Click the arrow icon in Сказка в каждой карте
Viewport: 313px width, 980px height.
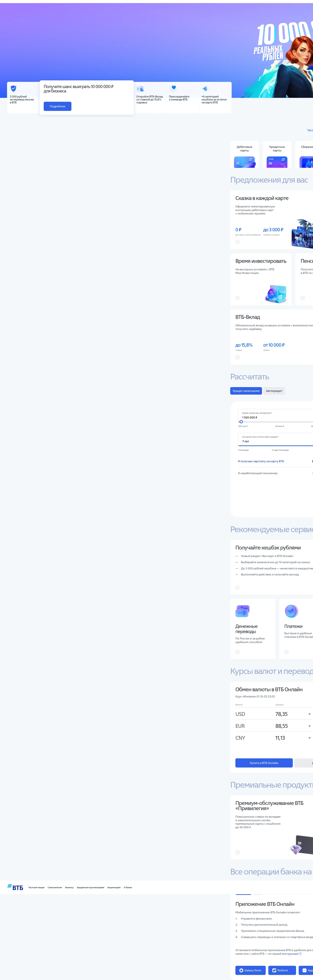point(237,242)
